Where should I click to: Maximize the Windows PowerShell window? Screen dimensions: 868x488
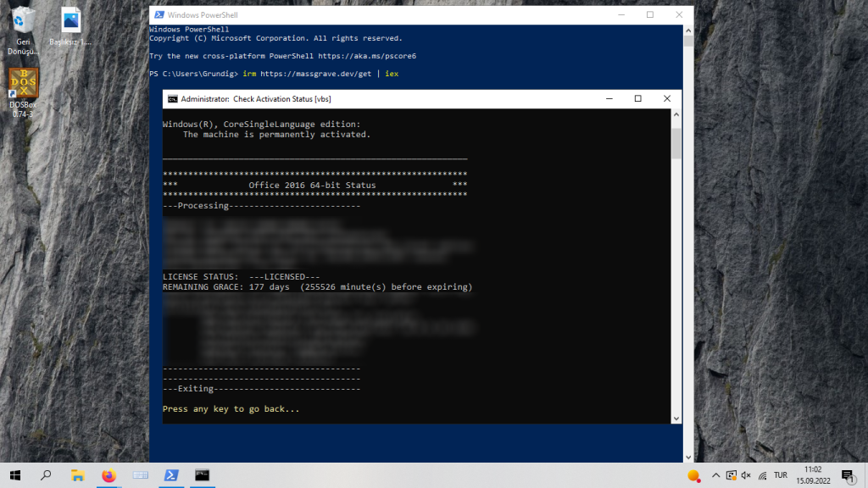[x=650, y=15]
